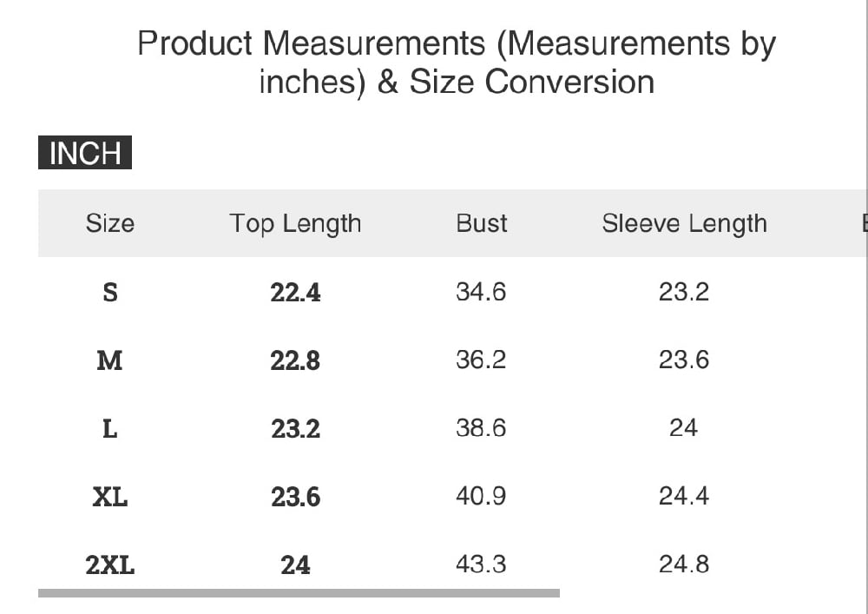Click the 36.2 bust value
This screenshot has width=868, height=614.
[481, 360]
